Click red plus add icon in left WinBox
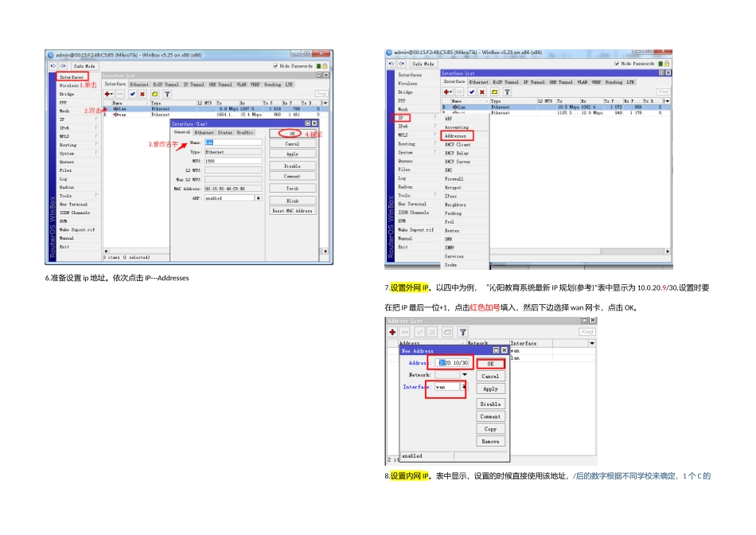The height and width of the screenshot is (535, 756). click(108, 94)
